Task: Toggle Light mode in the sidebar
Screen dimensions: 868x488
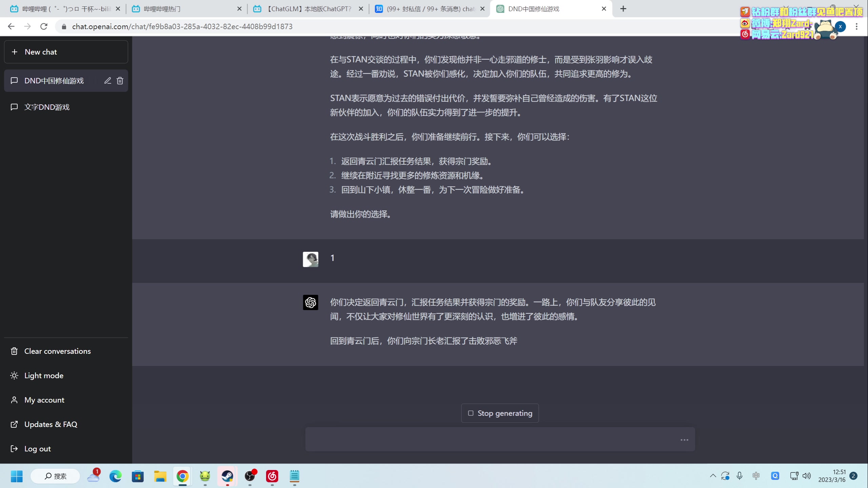Action: (44, 375)
